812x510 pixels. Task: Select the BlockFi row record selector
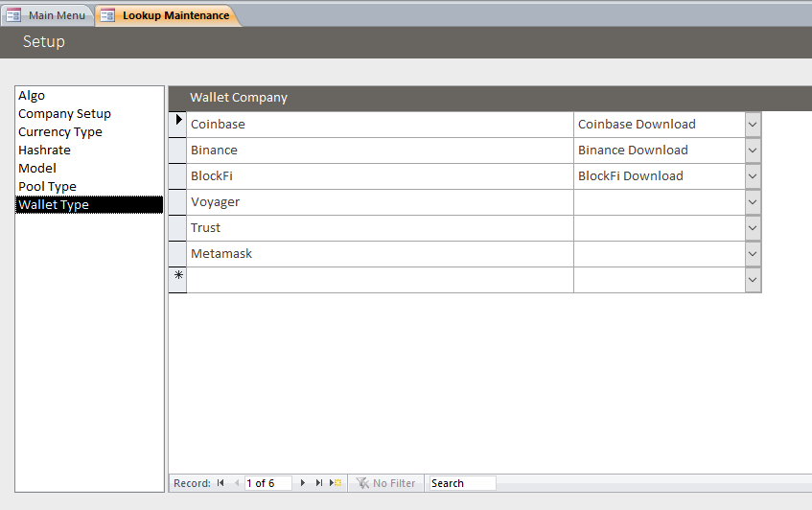click(x=177, y=176)
